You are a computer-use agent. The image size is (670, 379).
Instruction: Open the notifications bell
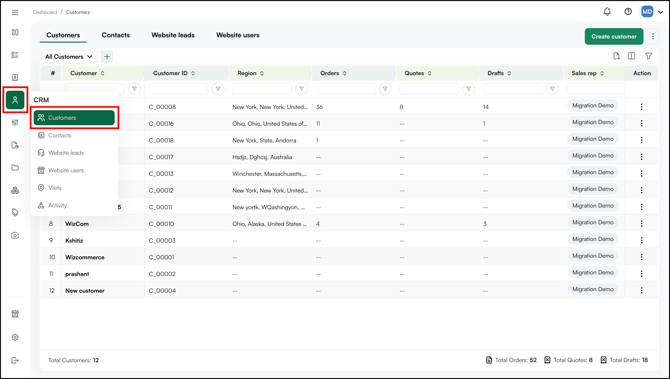(607, 12)
